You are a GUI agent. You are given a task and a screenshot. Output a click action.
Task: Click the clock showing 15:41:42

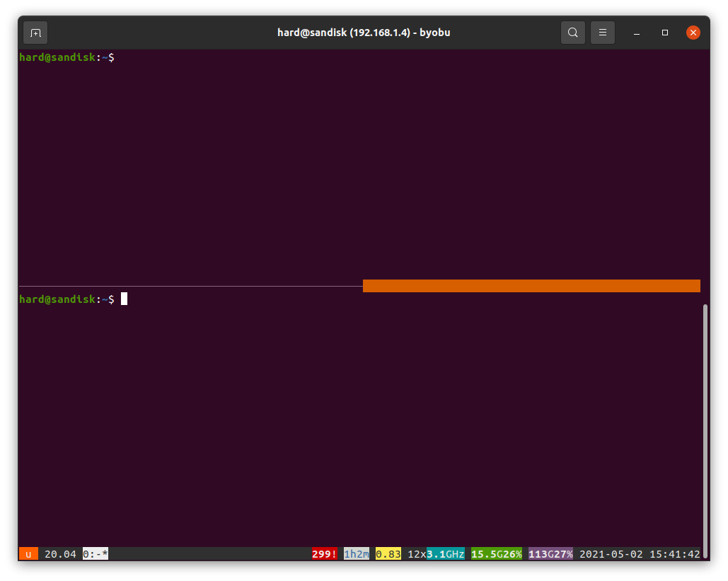tap(669, 554)
